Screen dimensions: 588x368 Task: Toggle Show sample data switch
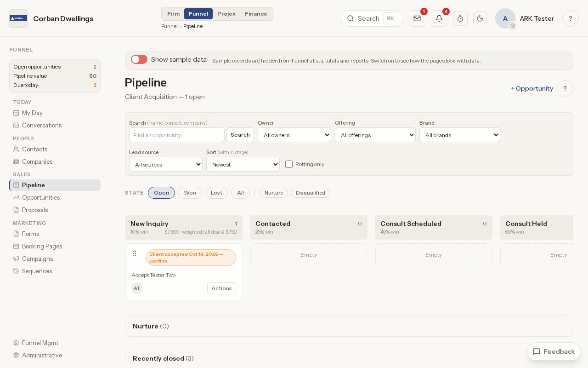tap(139, 59)
